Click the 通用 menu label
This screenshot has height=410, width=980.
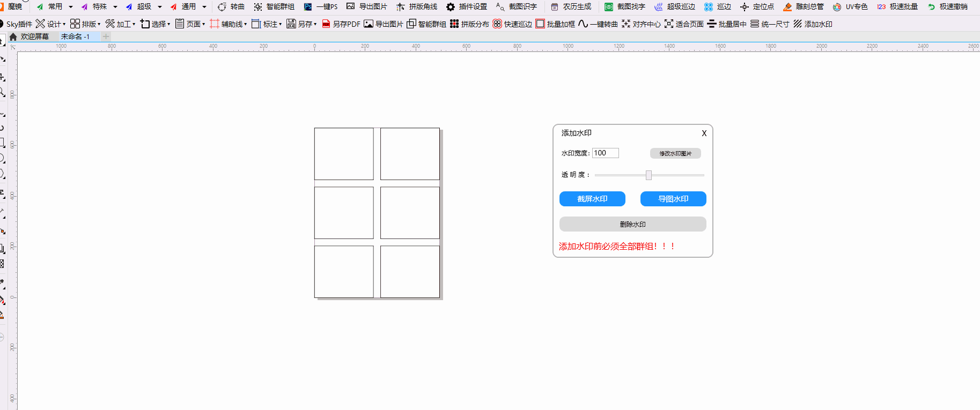click(189, 6)
